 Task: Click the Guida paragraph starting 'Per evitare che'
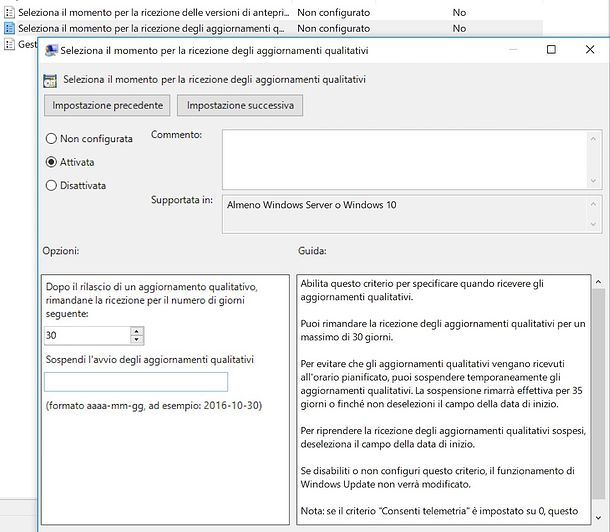click(x=441, y=384)
